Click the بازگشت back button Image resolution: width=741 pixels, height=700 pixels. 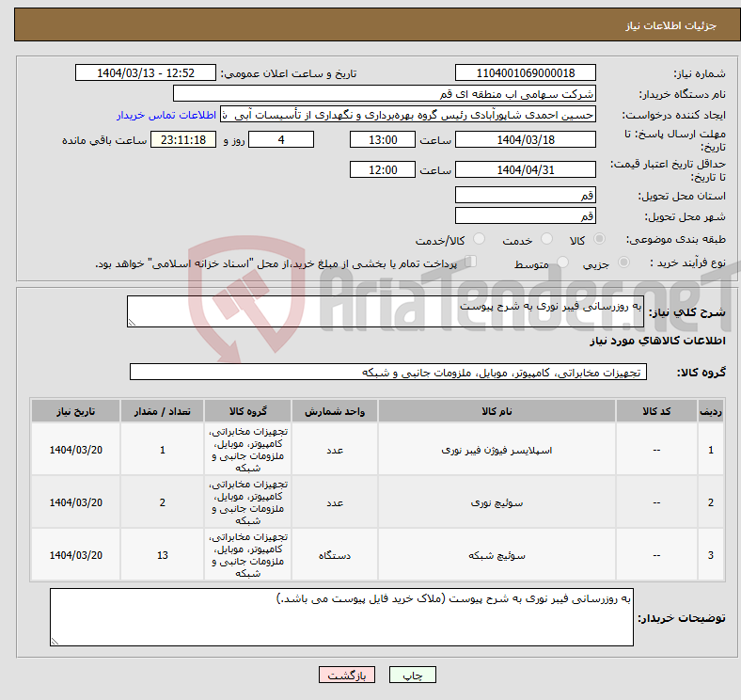[347, 675]
